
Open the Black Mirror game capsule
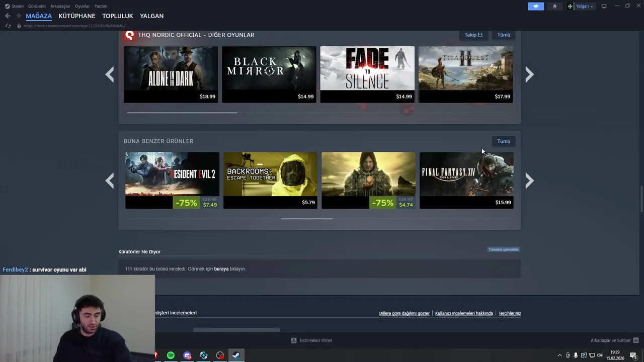pos(269,74)
